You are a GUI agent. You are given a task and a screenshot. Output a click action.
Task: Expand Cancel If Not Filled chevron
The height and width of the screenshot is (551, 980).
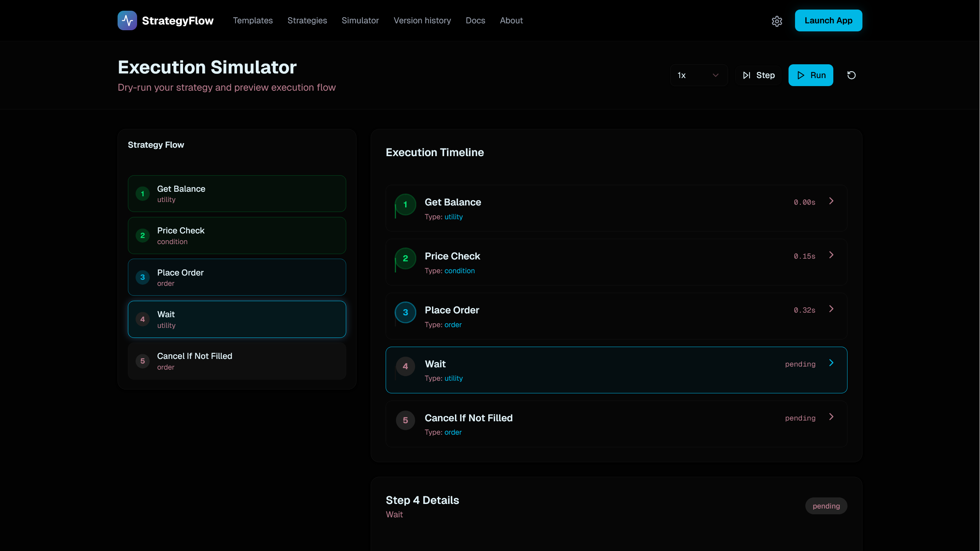click(831, 417)
